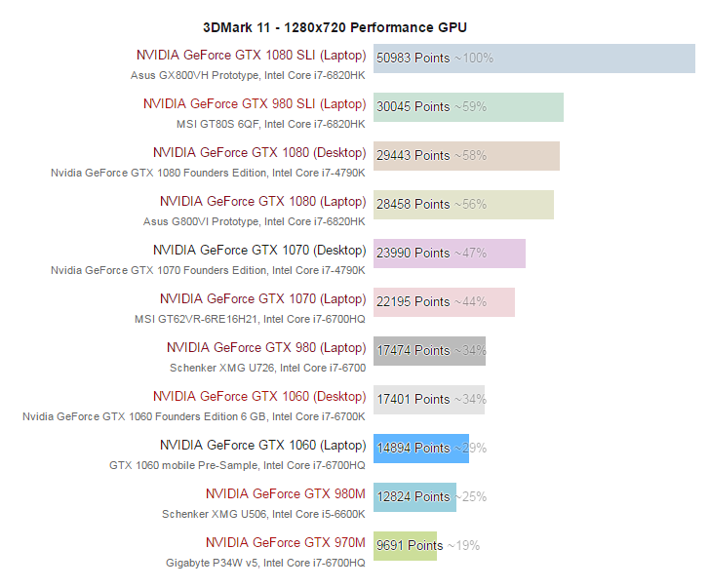Click the ~56% percentage label
The width and height of the screenshot is (709, 588).
470,205
